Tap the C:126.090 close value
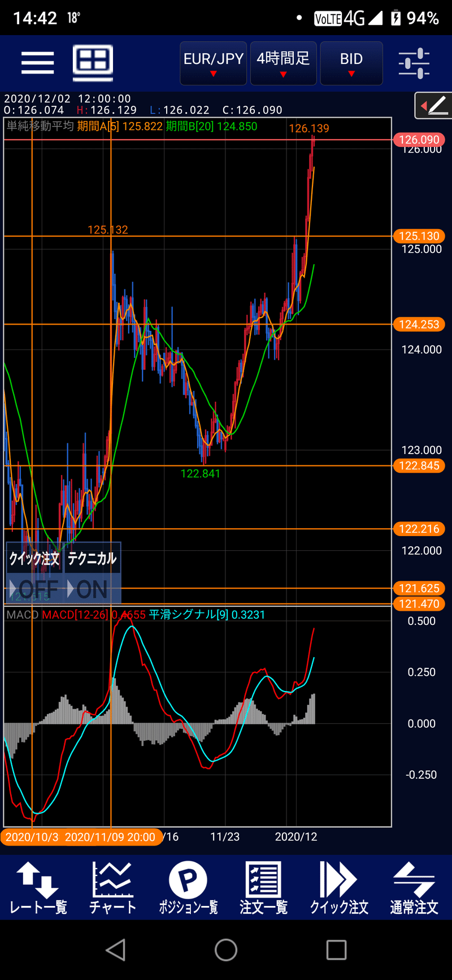452x980 pixels. point(252,110)
